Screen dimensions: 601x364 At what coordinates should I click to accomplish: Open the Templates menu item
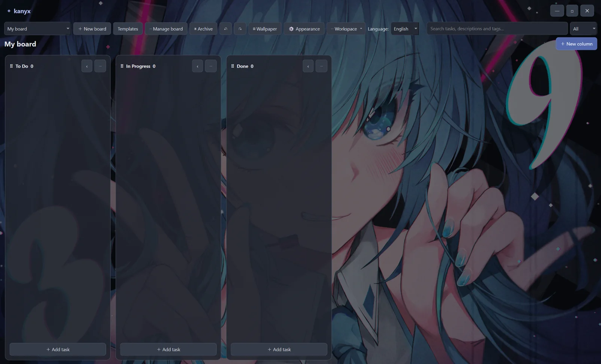(128, 29)
